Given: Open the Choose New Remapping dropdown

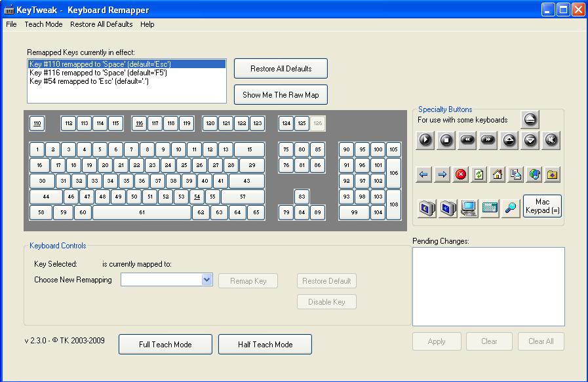Looking at the screenshot, I should [206, 280].
